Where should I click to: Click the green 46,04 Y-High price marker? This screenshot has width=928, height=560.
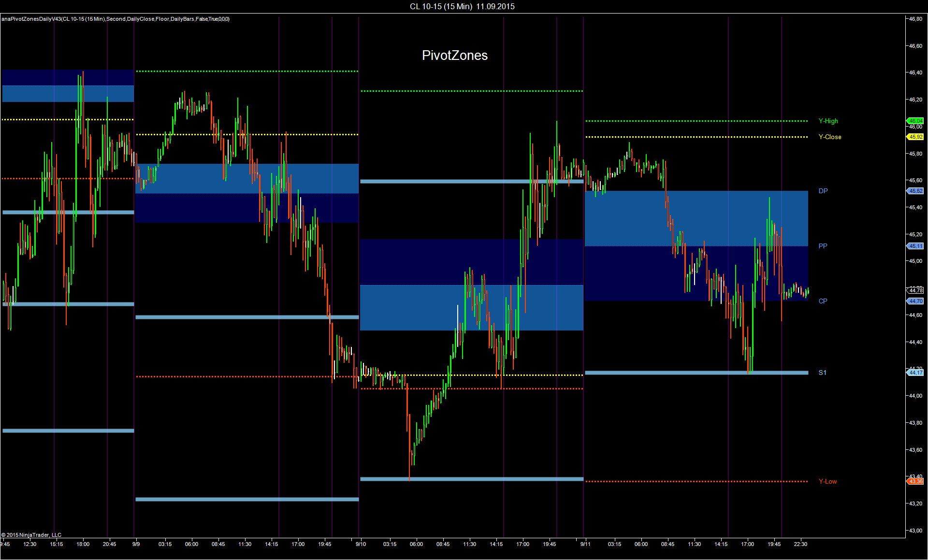pyautogui.click(x=915, y=121)
